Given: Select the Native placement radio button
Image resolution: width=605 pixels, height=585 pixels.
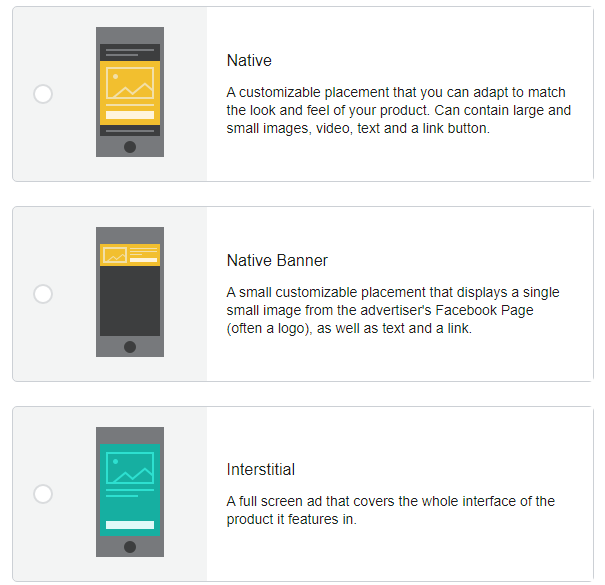Looking at the screenshot, I should [x=43, y=94].
